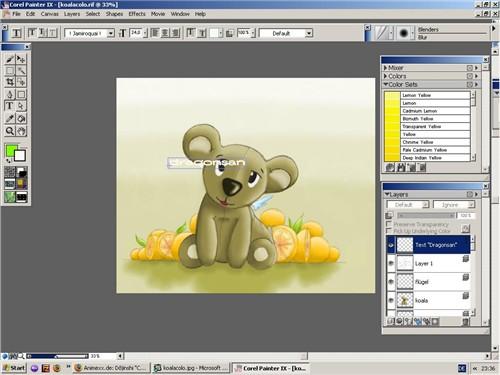Image resolution: width=500 pixels, height=375 pixels.
Task: Pick Chrome Yellow from the color set
Action: [x=428, y=142]
